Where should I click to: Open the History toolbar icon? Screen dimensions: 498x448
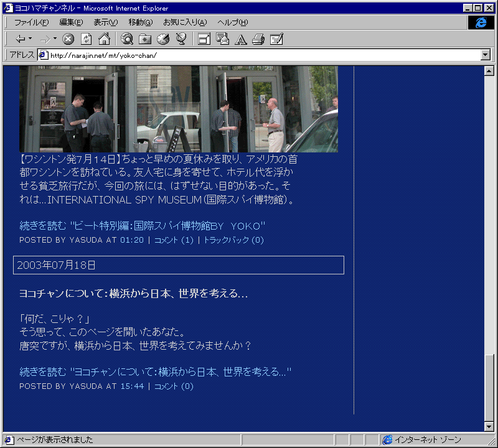pos(163,39)
